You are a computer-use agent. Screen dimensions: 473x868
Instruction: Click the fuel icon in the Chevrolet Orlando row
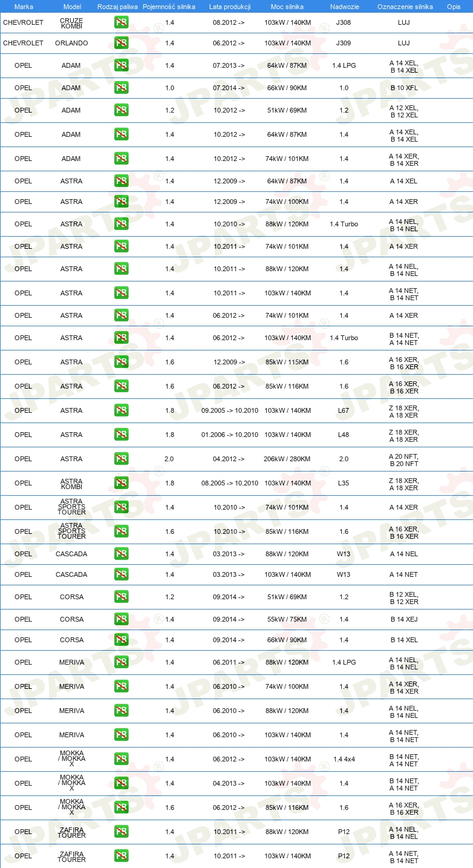click(121, 43)
